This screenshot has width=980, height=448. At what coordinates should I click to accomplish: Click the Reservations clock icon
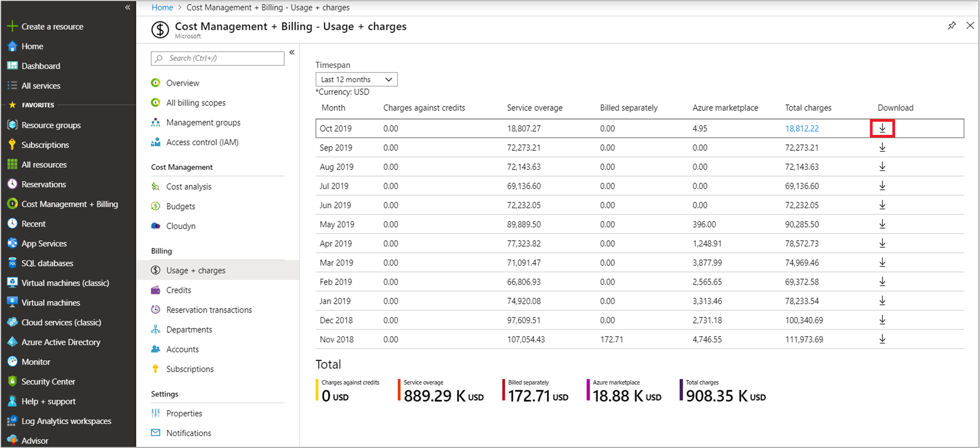[x=12, y=184]
